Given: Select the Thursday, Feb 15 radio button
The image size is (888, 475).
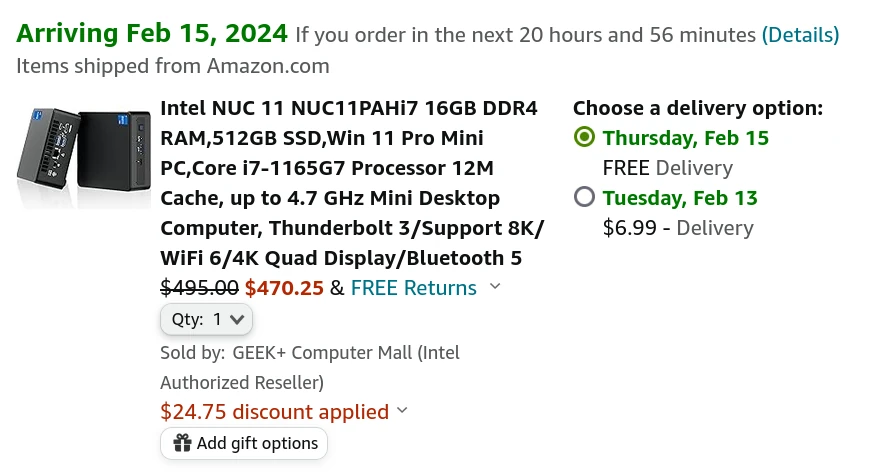Looking at the screenshot, I should [584, 138].
